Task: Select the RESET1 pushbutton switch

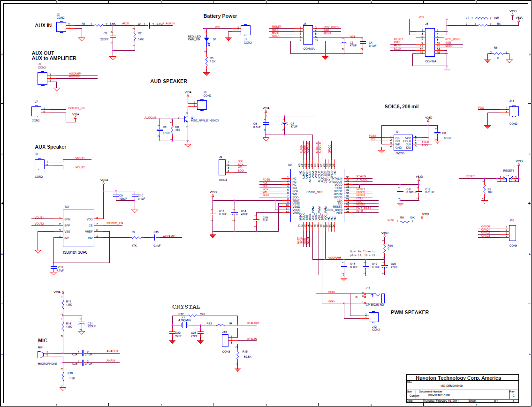Action: click(509, 178)
